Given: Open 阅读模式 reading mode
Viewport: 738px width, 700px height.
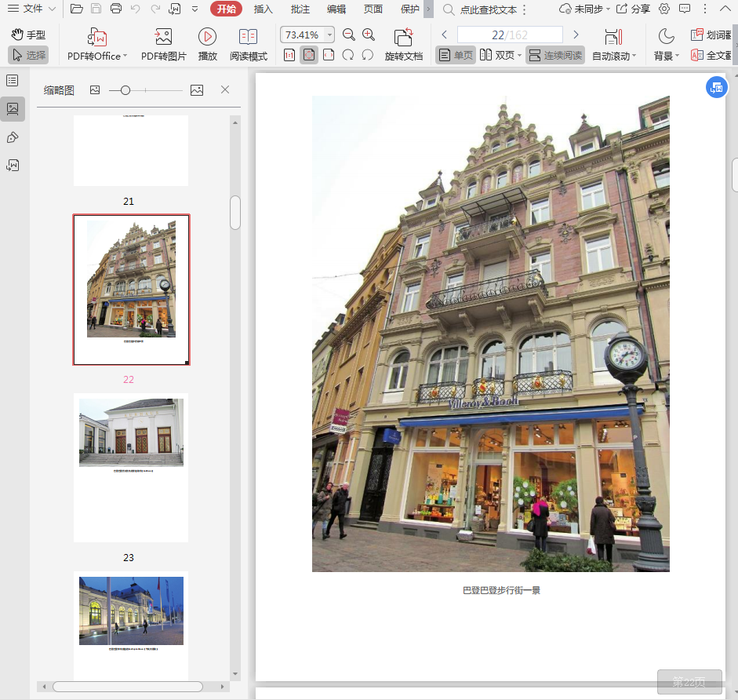Looking at the screenshot, I should point(248,37).
